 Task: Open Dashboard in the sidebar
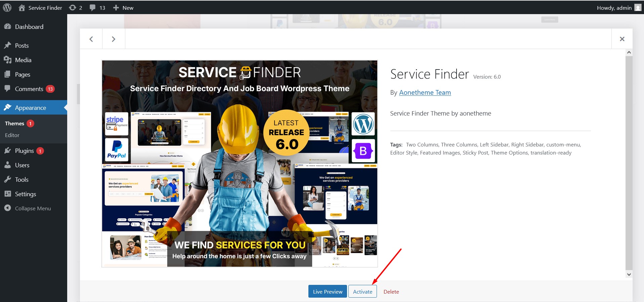(x=34, y=27)
